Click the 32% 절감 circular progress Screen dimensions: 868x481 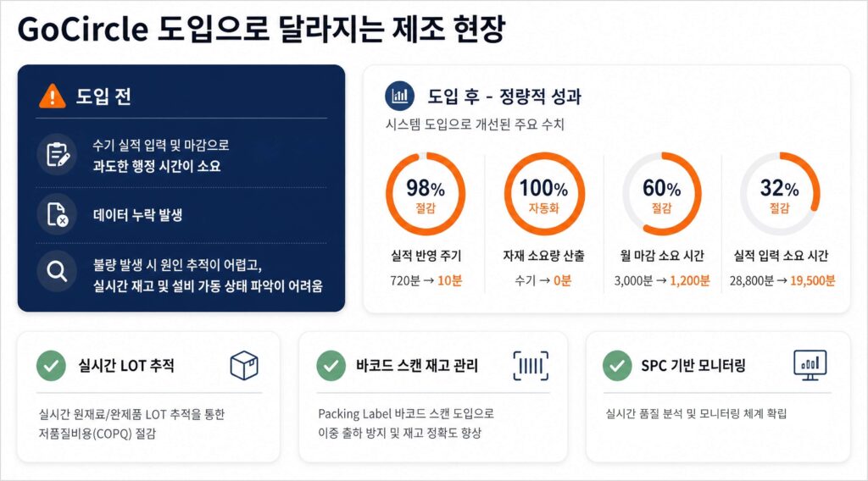780,194
